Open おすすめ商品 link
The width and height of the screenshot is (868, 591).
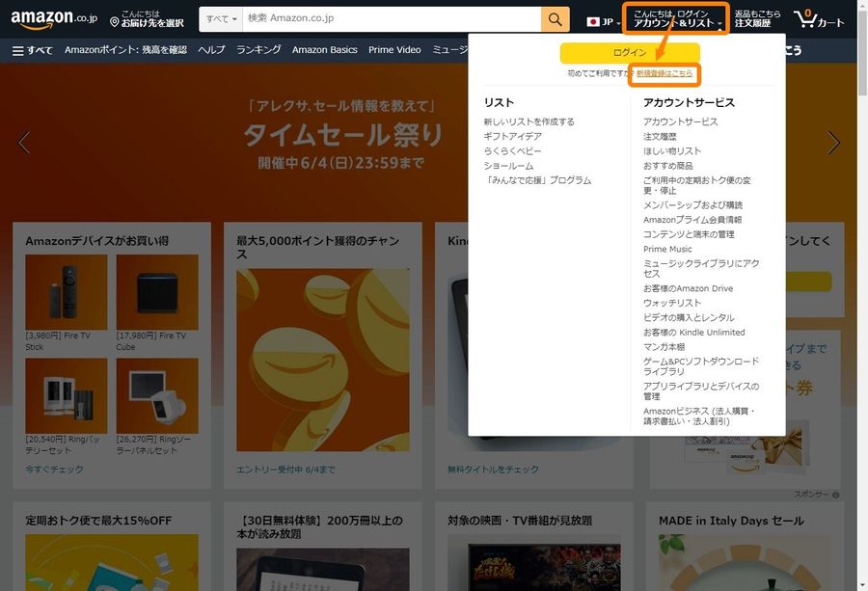point(668,166)
